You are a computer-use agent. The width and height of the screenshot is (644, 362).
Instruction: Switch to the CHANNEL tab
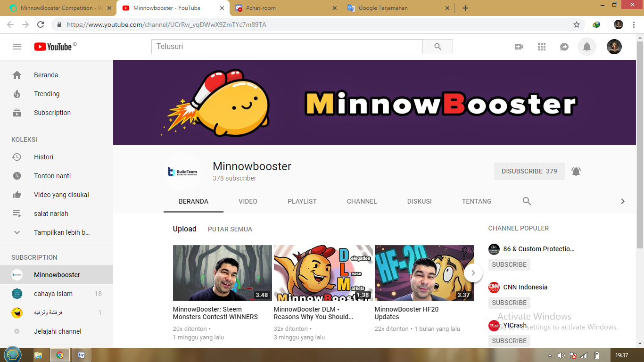tap(362, 201)
